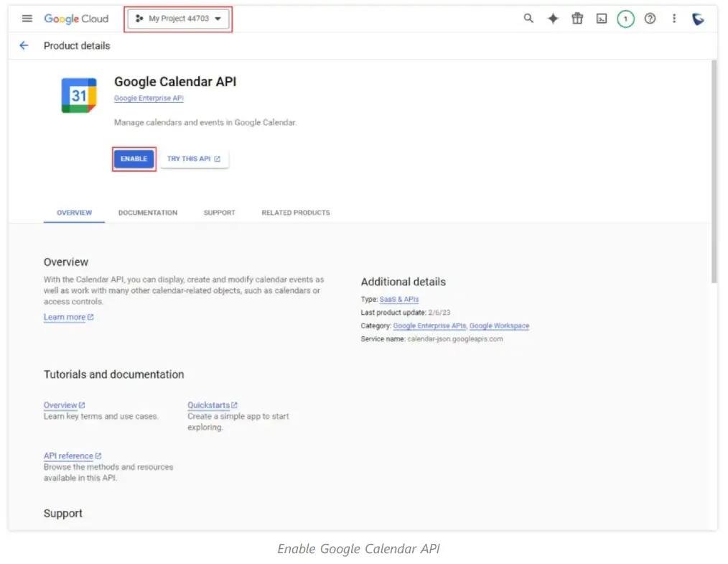The image size is (728, 564).
Task: Click the account avatar icon
Action: [698, 19]
